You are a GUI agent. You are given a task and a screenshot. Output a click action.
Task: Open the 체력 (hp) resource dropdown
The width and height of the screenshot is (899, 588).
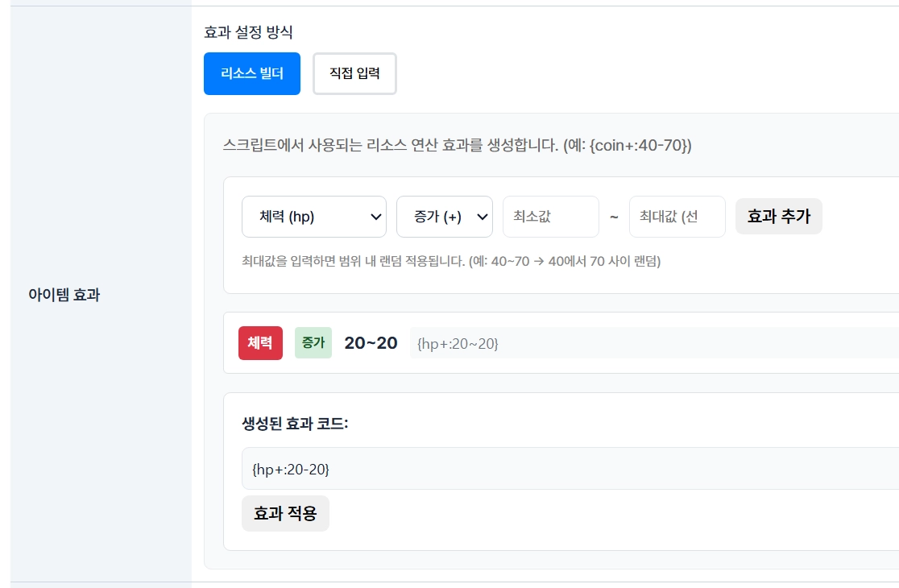[x=313, y=217]
